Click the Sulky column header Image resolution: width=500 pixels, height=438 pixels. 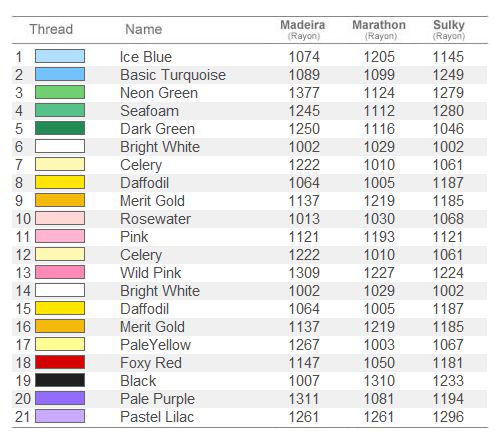pos(449,29)
